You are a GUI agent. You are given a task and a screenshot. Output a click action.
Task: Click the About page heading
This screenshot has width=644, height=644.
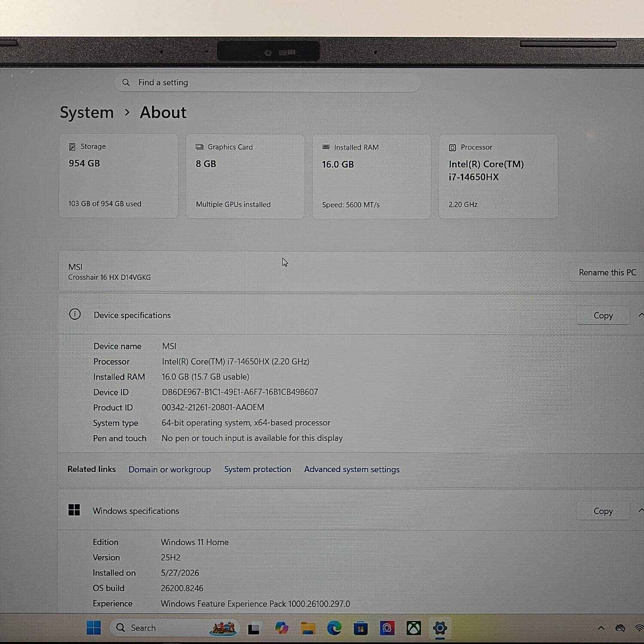pyautogui.click(x=163, y=112)
